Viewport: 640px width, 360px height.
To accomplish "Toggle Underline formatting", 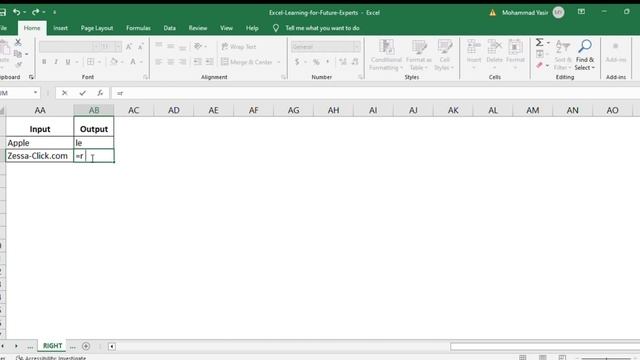I will 68,62.
